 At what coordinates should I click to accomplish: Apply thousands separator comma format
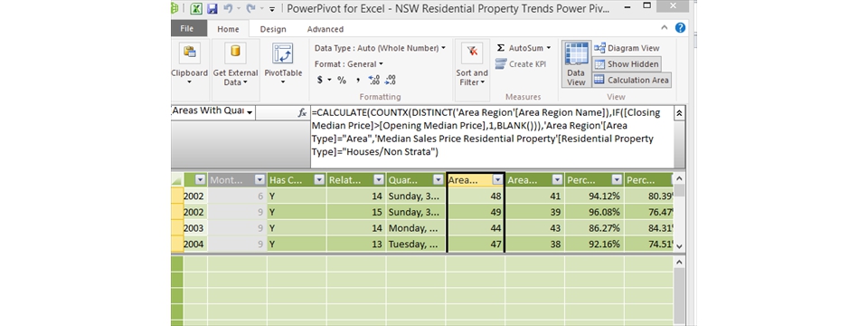pyautogui.click(x=358, y=80)
